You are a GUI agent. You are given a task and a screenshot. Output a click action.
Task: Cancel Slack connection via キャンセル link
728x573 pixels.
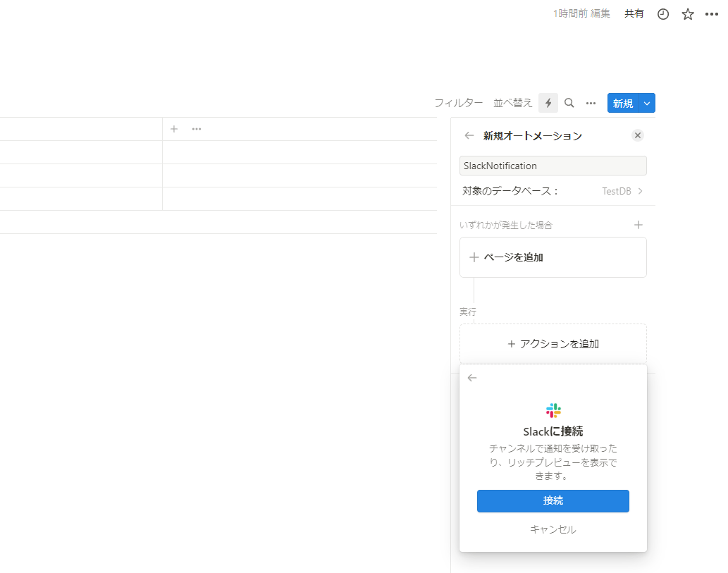click(x=553, y=529)
